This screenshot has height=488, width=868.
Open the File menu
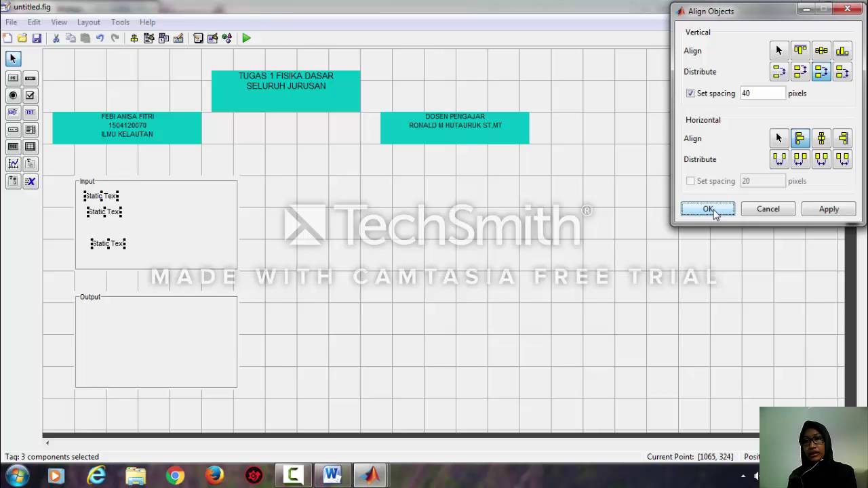click(12, 22)
